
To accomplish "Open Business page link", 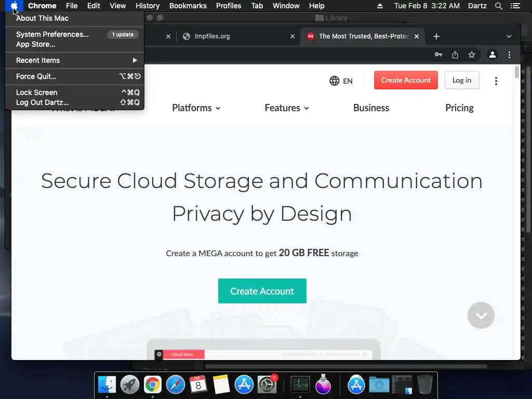I will (x=371, y=108).
